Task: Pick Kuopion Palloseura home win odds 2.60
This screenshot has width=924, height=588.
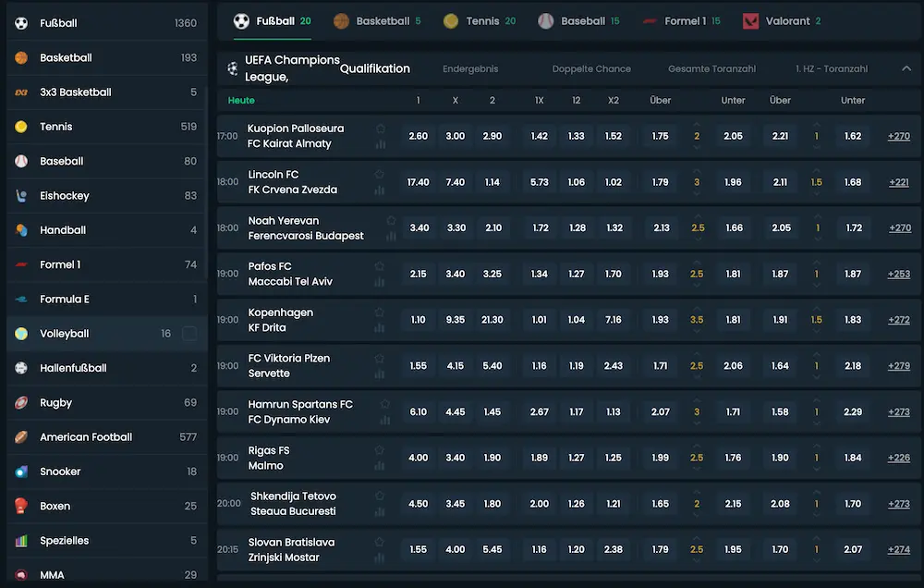Action: [419, 136]
